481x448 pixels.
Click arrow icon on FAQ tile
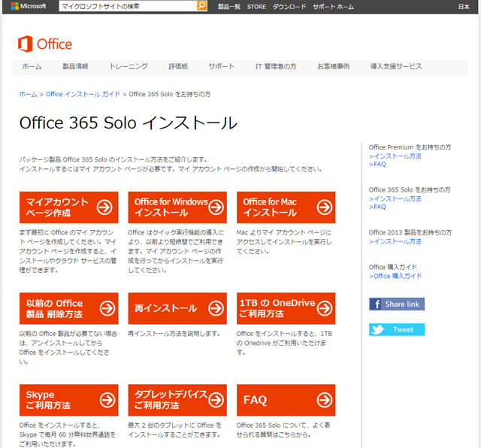pyautogui.click(x=325, y=400)
